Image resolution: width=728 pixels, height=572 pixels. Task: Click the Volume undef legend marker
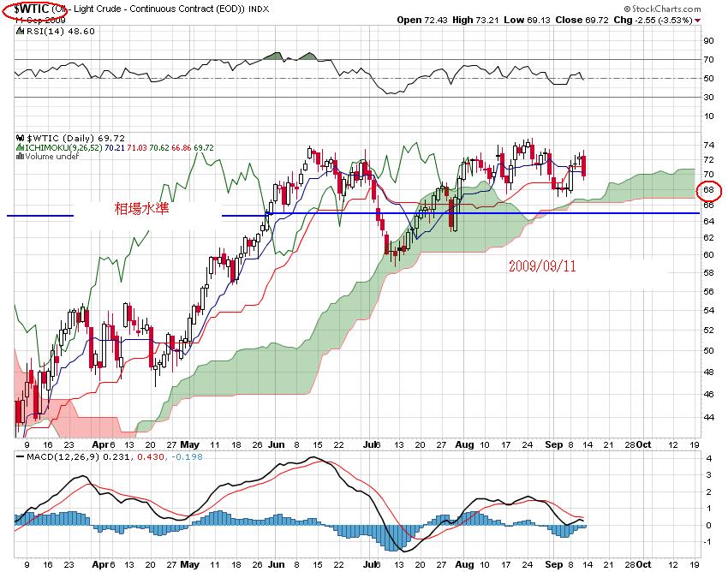click(x=20, y=157)
